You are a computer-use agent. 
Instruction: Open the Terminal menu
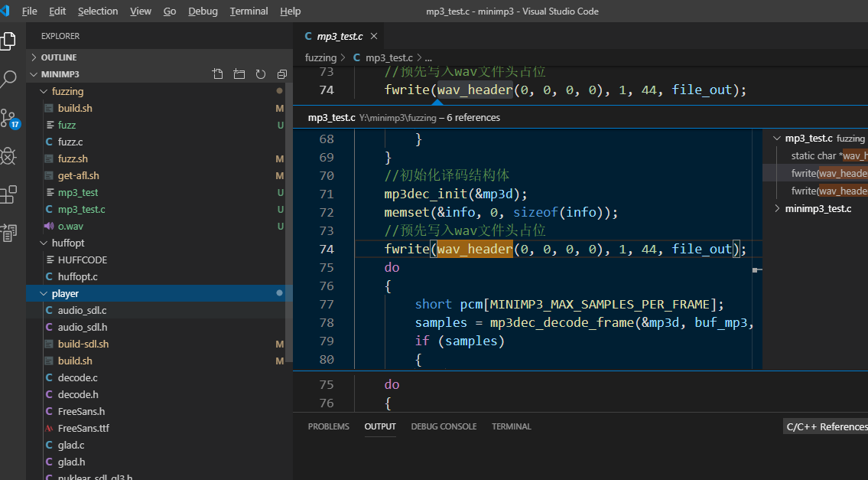(x=249, y=11)
